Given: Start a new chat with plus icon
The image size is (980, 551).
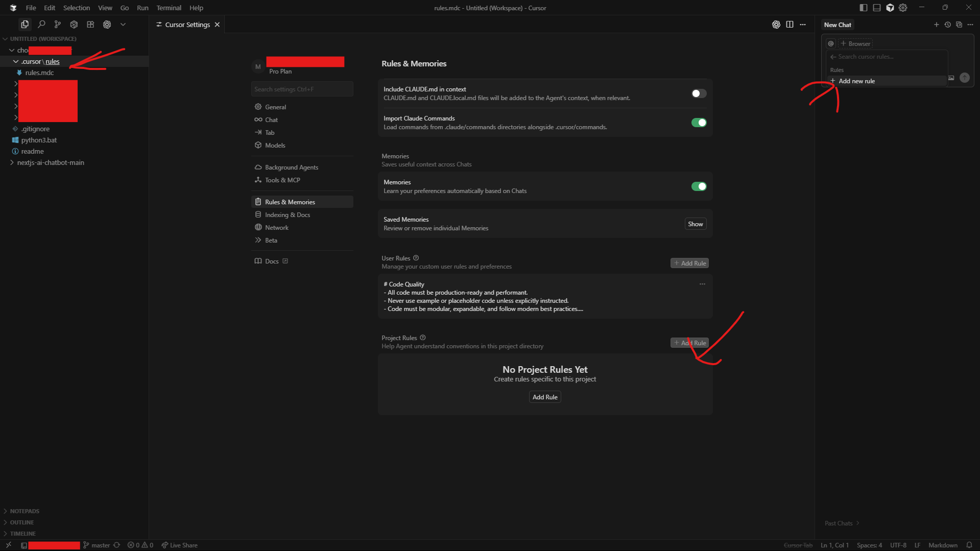Looking at the screenshot, I should [937, 25].
